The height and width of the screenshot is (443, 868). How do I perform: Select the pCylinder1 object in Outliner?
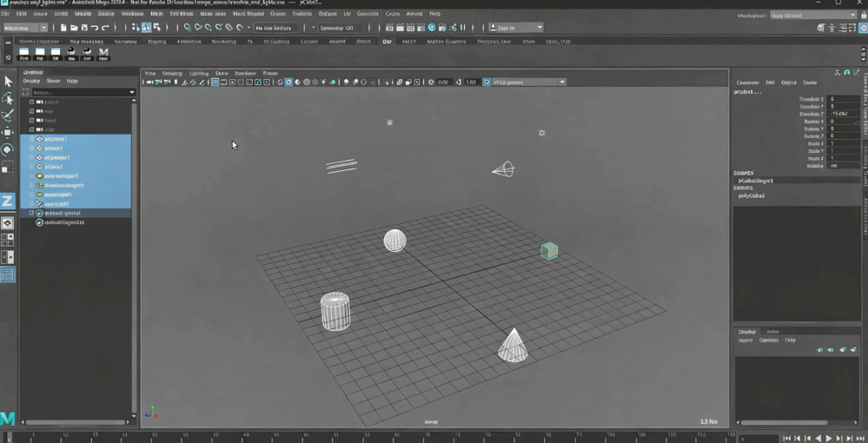click(57, 157)
